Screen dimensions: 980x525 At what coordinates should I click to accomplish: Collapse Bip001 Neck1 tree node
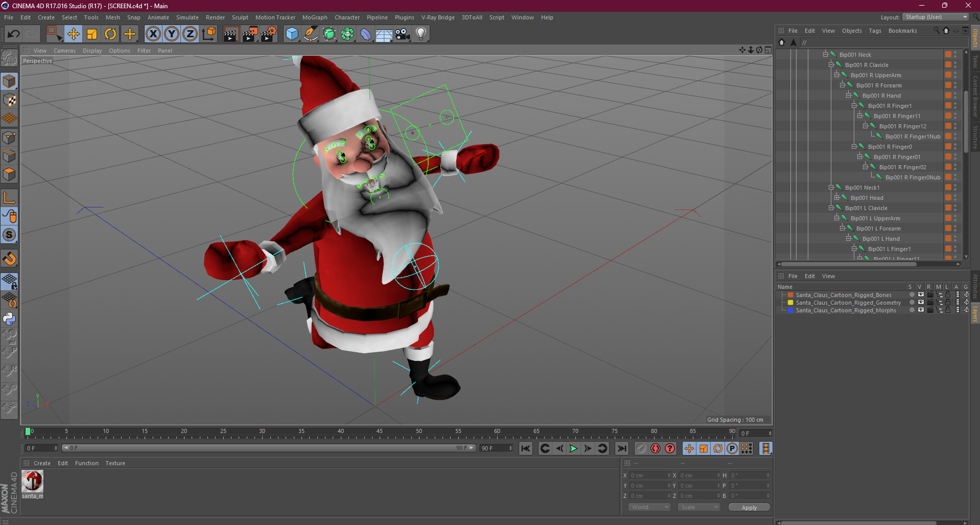(x=831, y=188)
